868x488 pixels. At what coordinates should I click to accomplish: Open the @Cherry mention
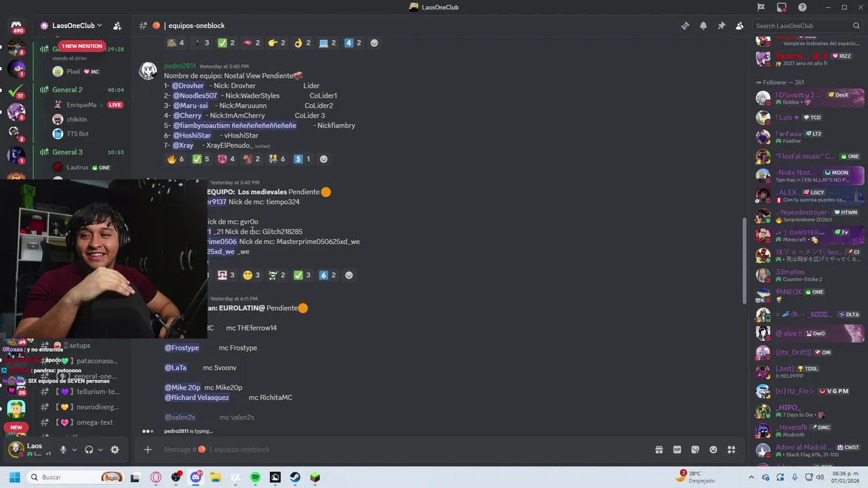click(186, 116)
